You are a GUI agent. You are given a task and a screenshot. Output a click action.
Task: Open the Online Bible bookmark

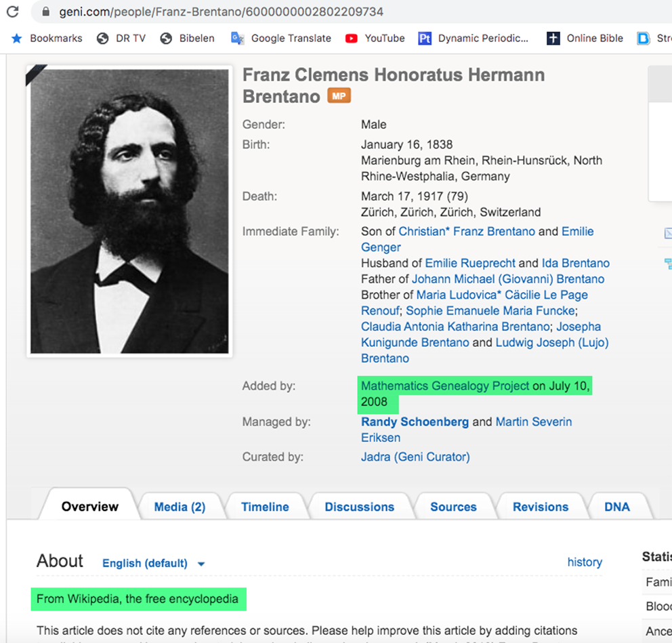pyautogui.click(x=585, y=38)
